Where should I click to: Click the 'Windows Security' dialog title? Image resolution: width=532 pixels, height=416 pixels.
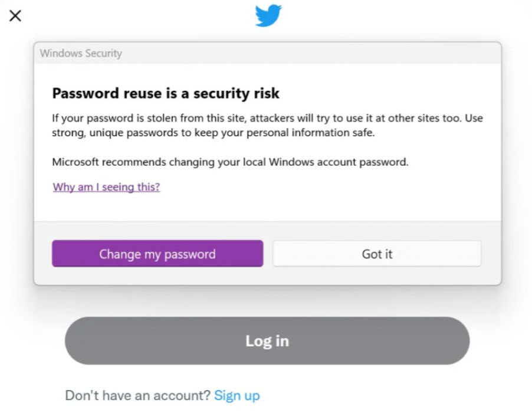81,53
